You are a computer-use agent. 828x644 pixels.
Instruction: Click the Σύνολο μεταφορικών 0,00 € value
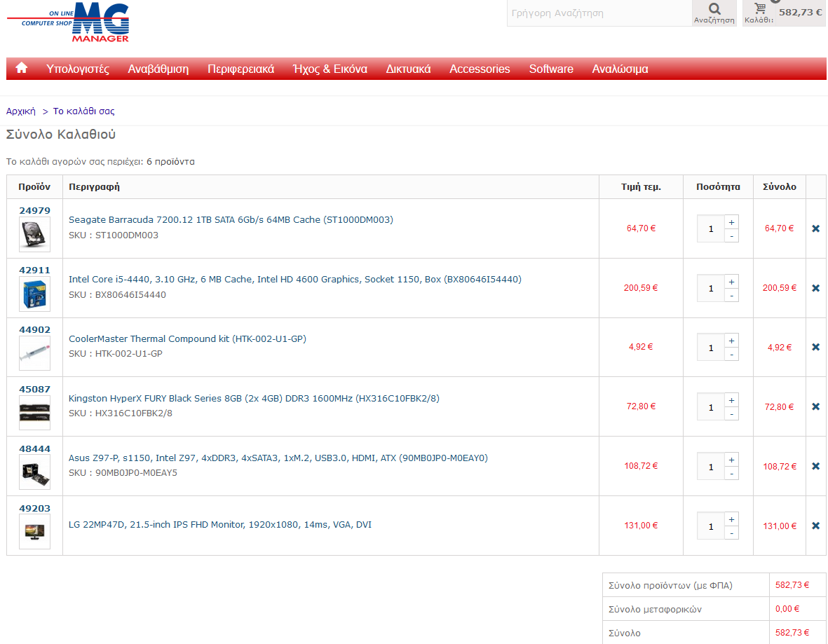pos(787,609)
